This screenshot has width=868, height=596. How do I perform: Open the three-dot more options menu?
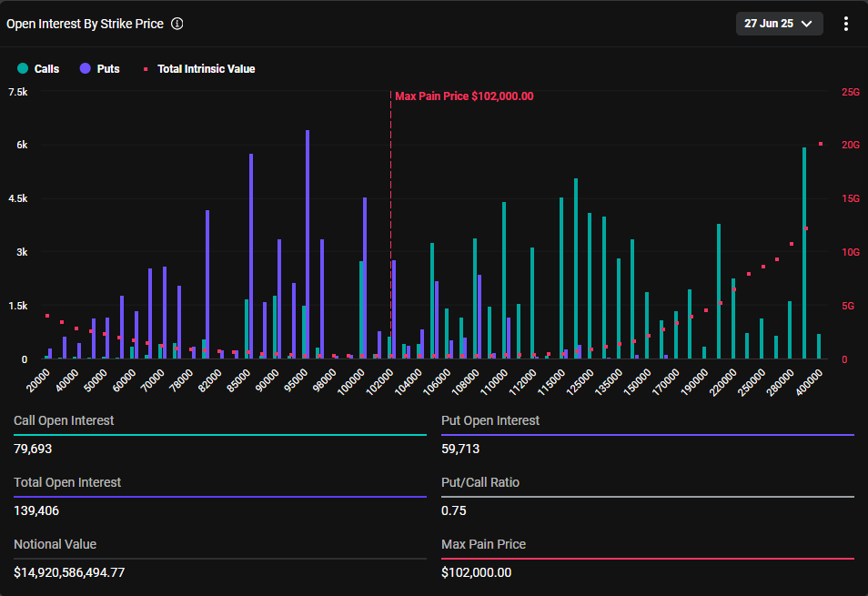[x=846, y=24]
